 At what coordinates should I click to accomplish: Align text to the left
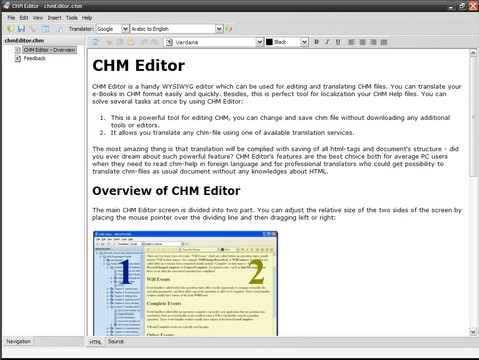352,42
